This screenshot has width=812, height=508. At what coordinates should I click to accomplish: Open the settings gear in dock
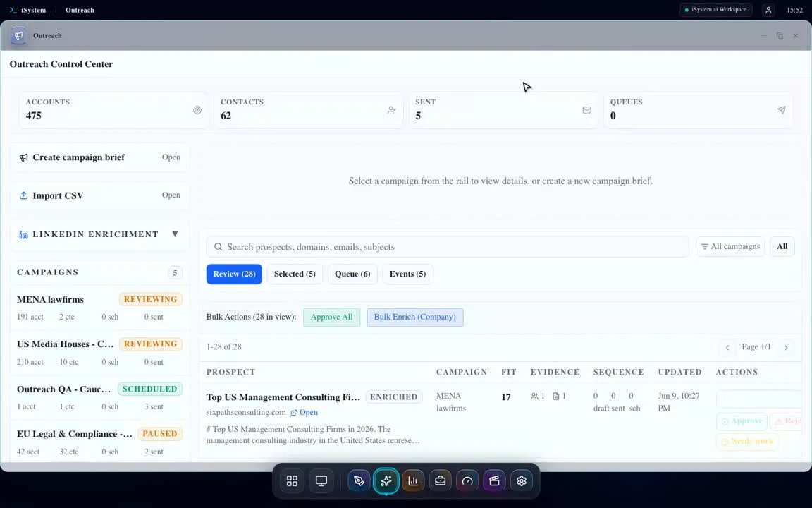pos(522,481)
